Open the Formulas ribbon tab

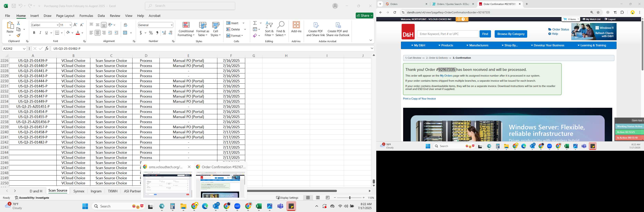[x=86, y=16]
